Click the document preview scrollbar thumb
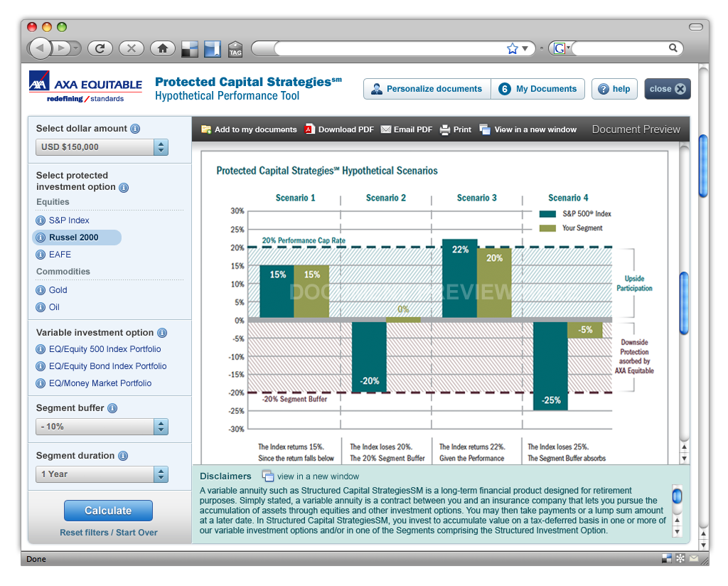 coord(684,303)
